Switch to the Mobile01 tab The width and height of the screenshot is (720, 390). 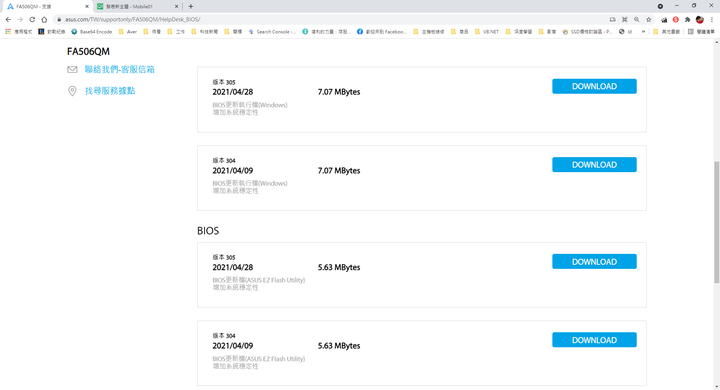(x=137, y=6)
